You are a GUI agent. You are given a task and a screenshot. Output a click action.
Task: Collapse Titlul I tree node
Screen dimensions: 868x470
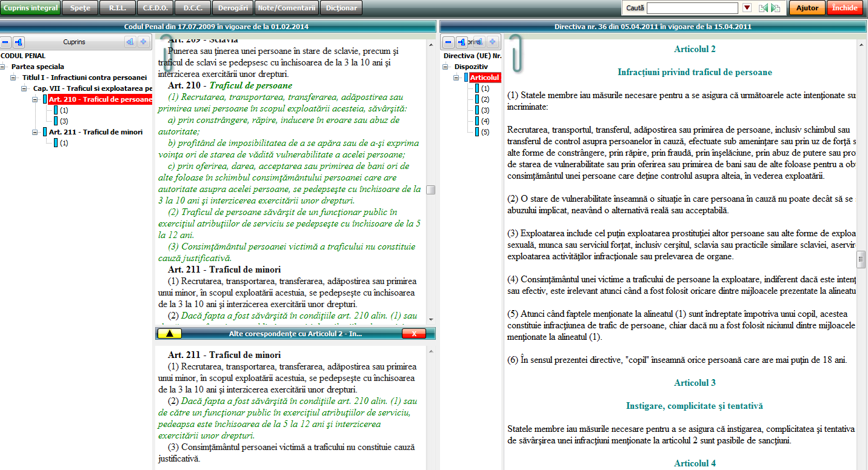pyautogui.click(x=14, y=78)
